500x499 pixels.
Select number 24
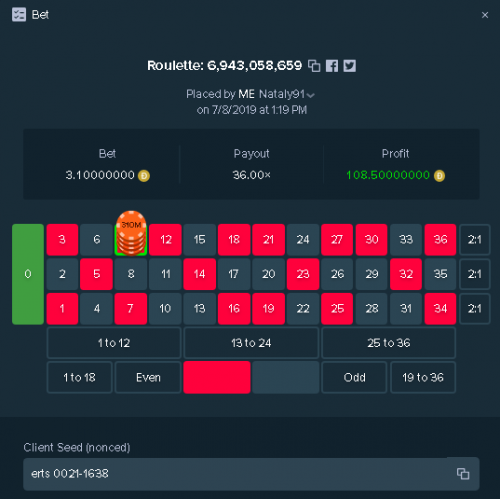coord(303,240)
